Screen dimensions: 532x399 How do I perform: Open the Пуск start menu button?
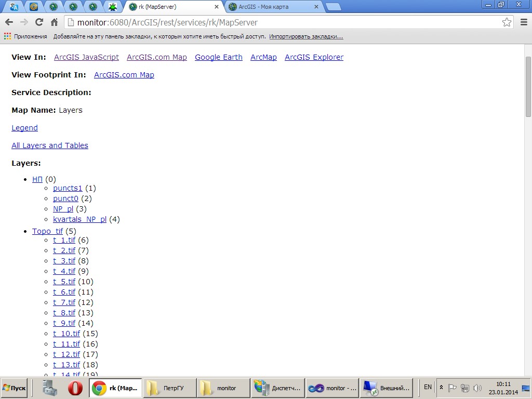[x=14, y=388]
